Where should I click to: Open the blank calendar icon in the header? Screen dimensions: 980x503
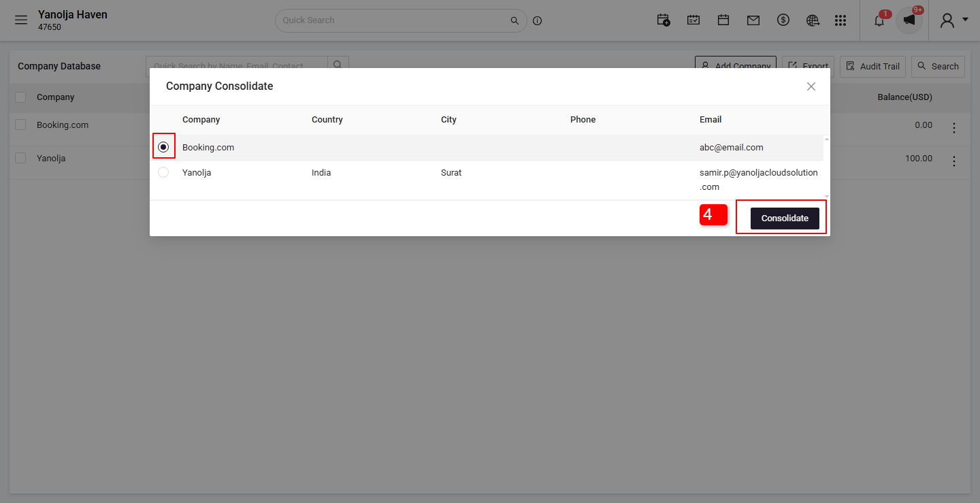[723, 20]
